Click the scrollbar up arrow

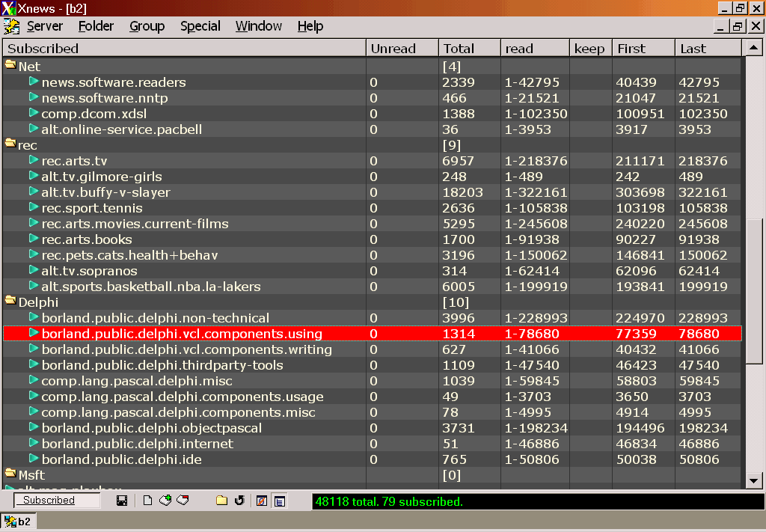tap(753, 48)
